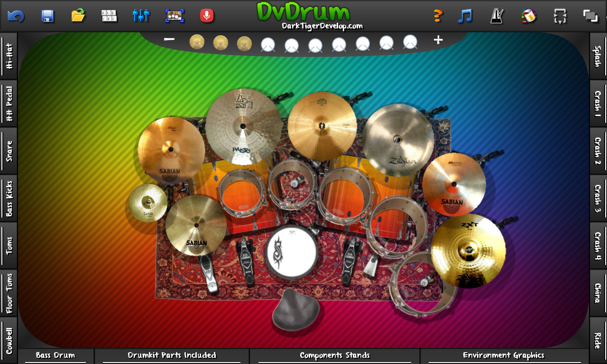Select Components Stands bottom tab
This screenshot has height=364, width=607.
coord(335,356)
